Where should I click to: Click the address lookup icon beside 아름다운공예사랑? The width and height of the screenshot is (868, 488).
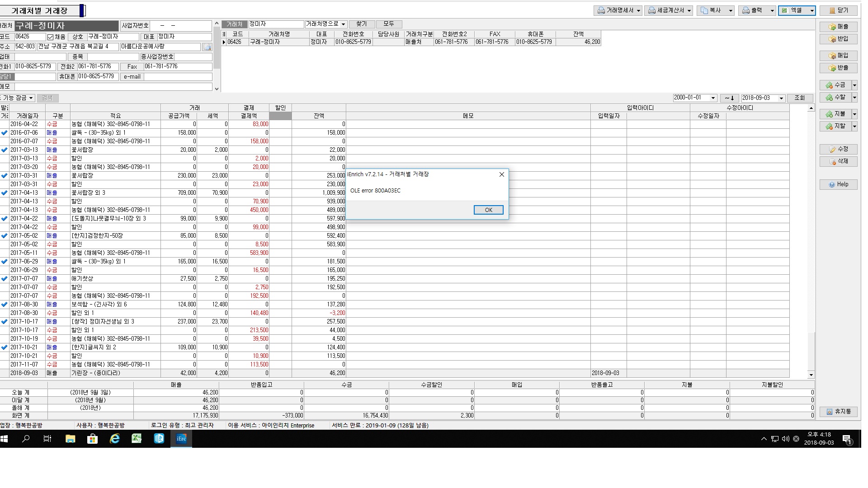[x=207, y=47]
